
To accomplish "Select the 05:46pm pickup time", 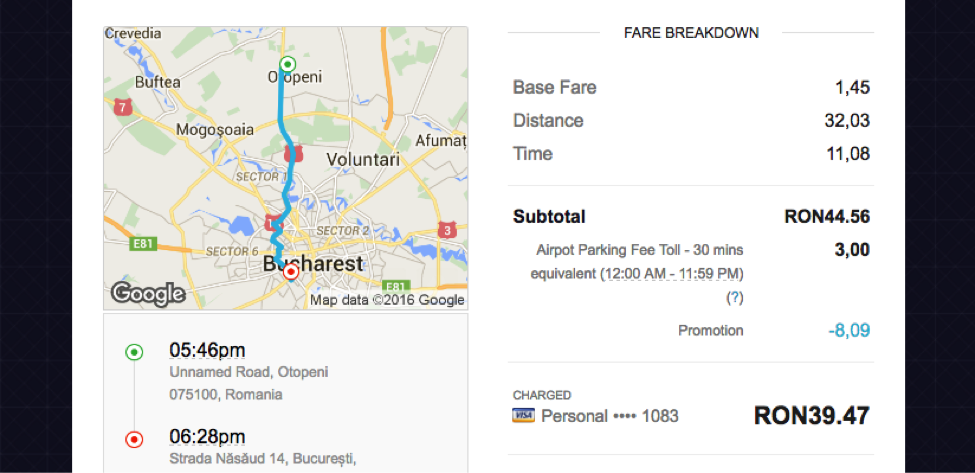I will pyautogui.click(x=207, y=350).
